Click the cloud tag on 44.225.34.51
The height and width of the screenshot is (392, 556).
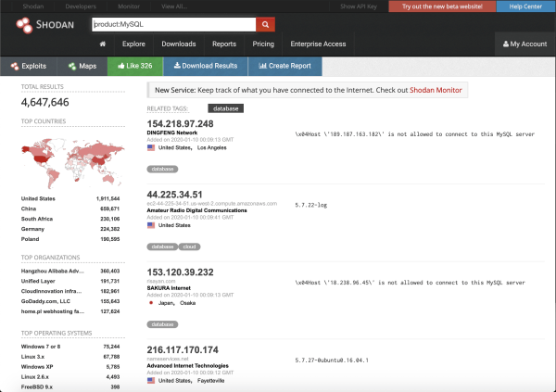[x=189, y=247]
